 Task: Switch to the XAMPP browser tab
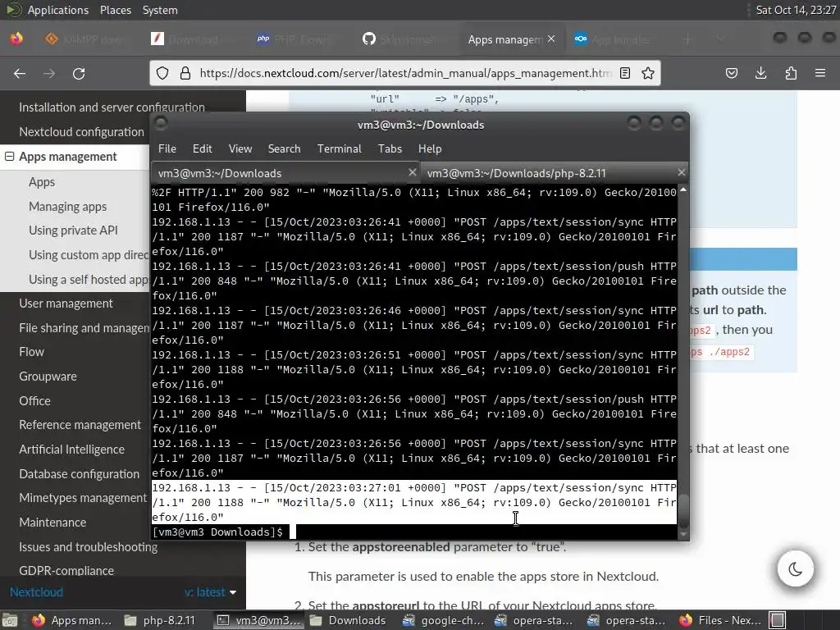tap(85, 39)
